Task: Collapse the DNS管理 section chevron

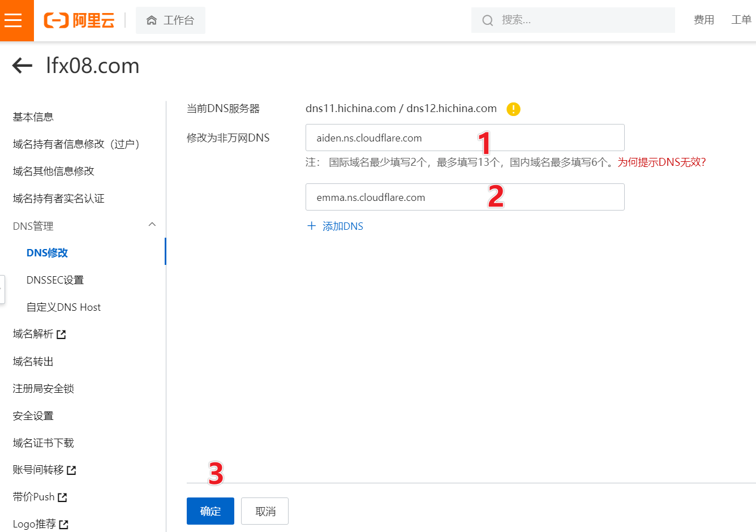Action: [152, 225]
